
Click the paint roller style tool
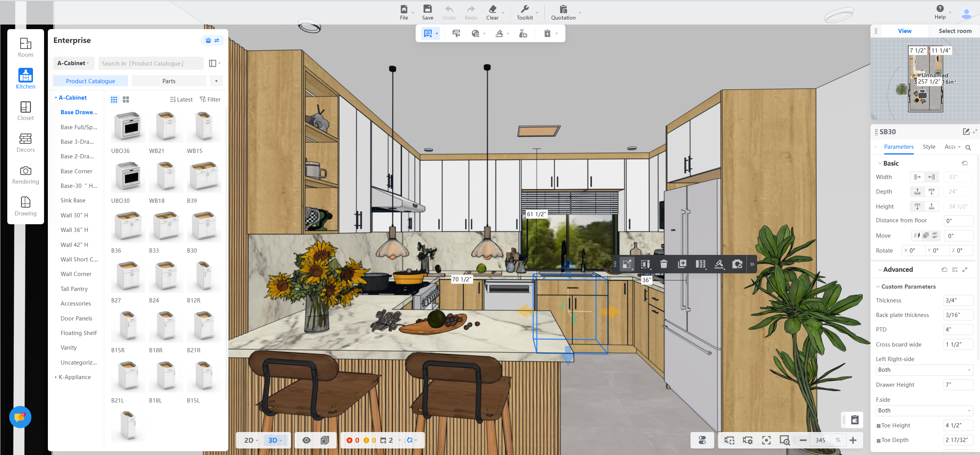coord(456,33)
